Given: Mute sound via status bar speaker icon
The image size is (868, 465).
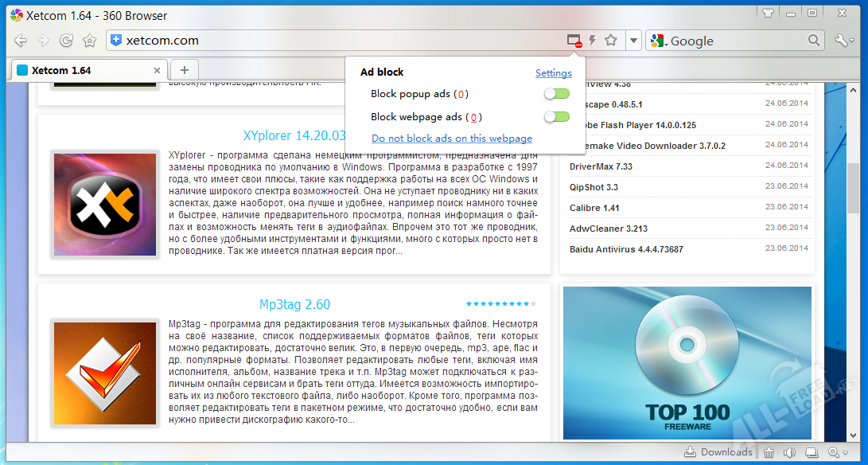Looking at the screenshot, I should pos(789,452).
